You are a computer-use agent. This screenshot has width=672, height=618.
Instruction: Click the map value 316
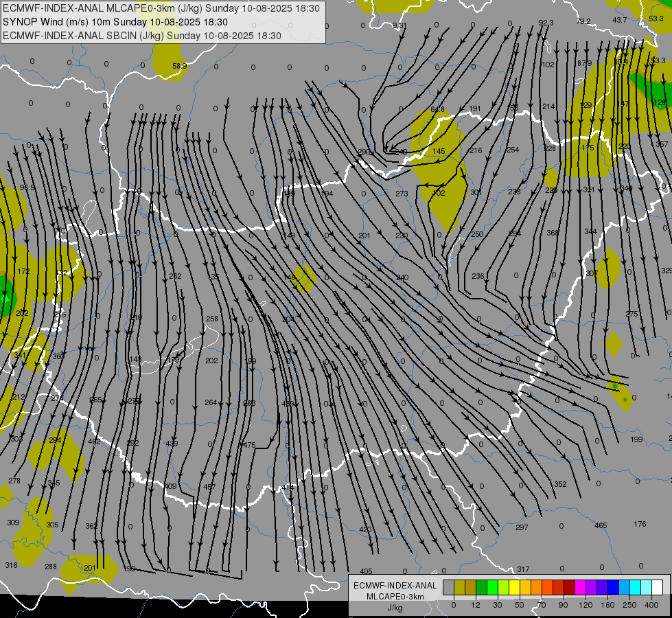(x=11, y=565)
